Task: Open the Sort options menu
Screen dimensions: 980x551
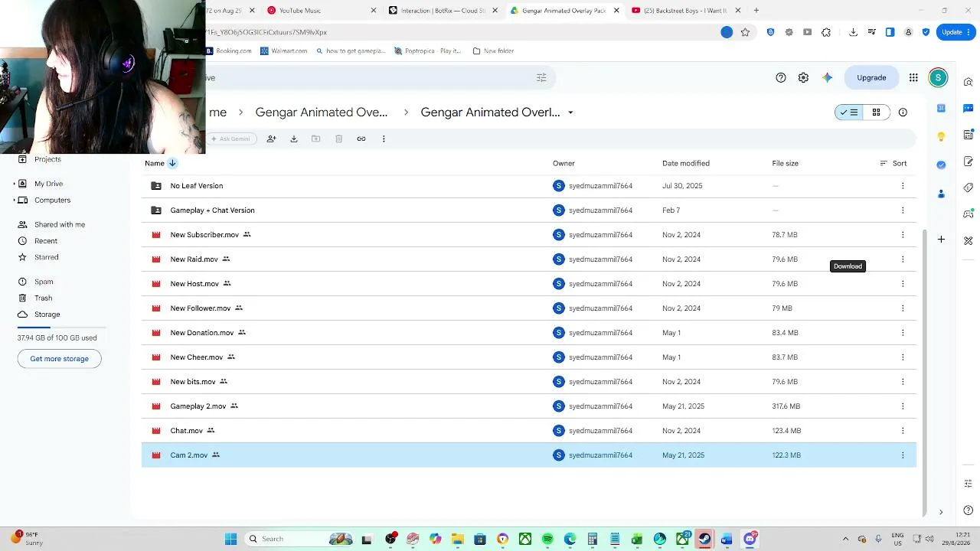Action: 893,163
